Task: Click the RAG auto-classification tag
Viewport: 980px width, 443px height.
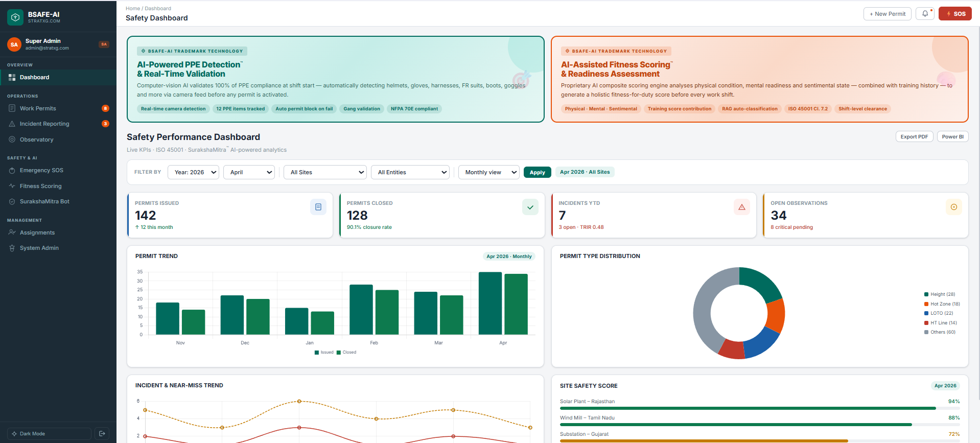Action: 750,109
